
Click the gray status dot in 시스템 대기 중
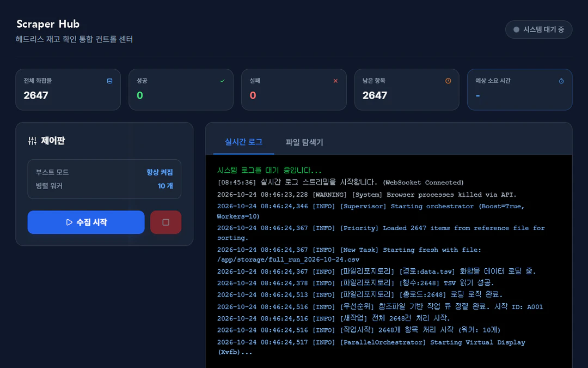(x=516, y=29)
